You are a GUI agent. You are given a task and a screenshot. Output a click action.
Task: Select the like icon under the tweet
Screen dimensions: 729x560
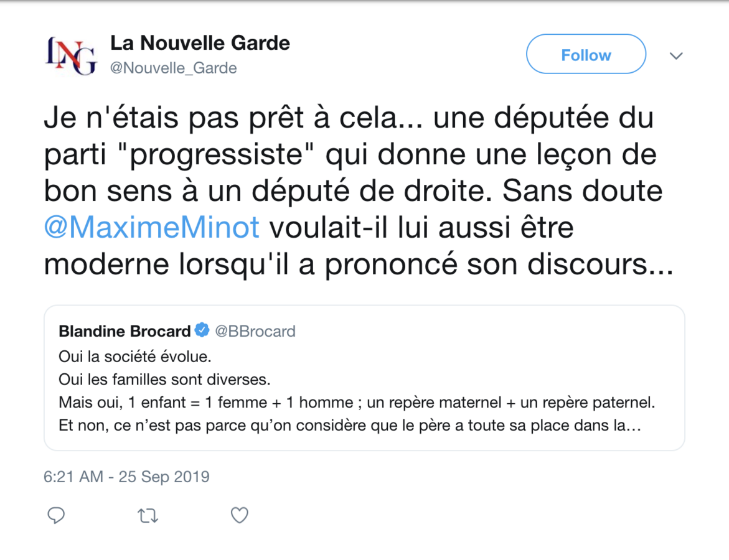click(x=239, y=515)
